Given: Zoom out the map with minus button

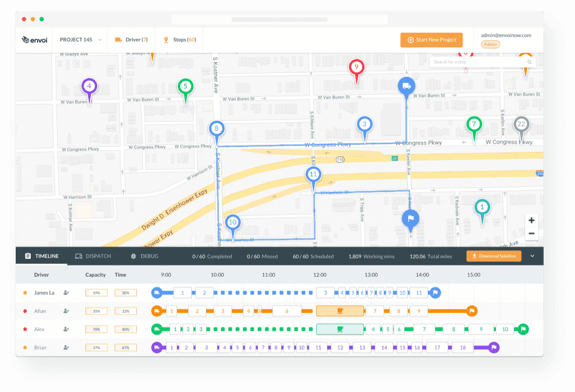Looking at the screenshot, I should (x=531, y=234).
